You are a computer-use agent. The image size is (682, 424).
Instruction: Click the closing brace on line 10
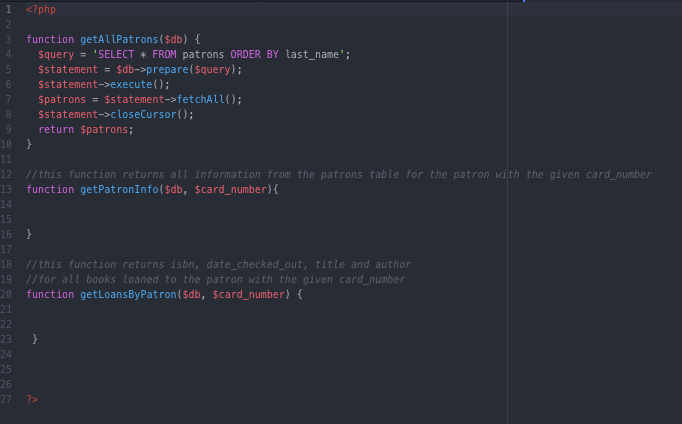pyautogui.click(x=29, y=144)
